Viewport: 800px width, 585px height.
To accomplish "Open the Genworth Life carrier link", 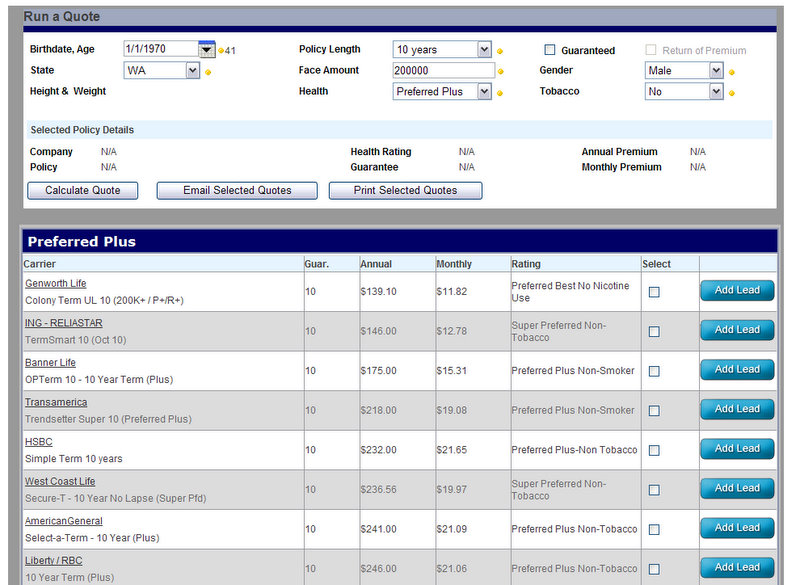I will [x=56, y=284].
